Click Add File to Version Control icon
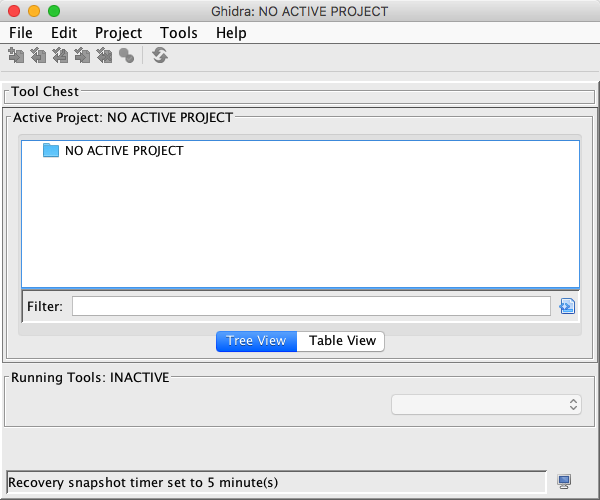Viewport: 600px width, 500px height. [x=16, y=56]
